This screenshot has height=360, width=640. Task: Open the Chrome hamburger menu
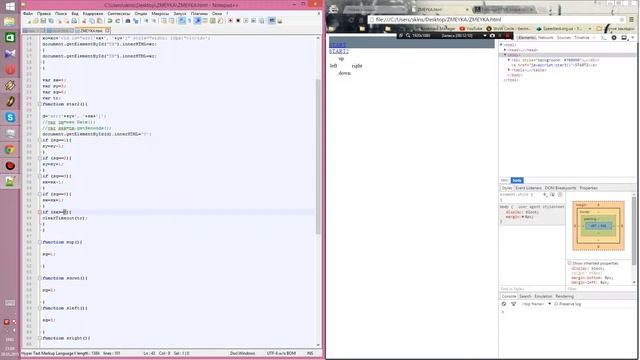pos(631,19)
